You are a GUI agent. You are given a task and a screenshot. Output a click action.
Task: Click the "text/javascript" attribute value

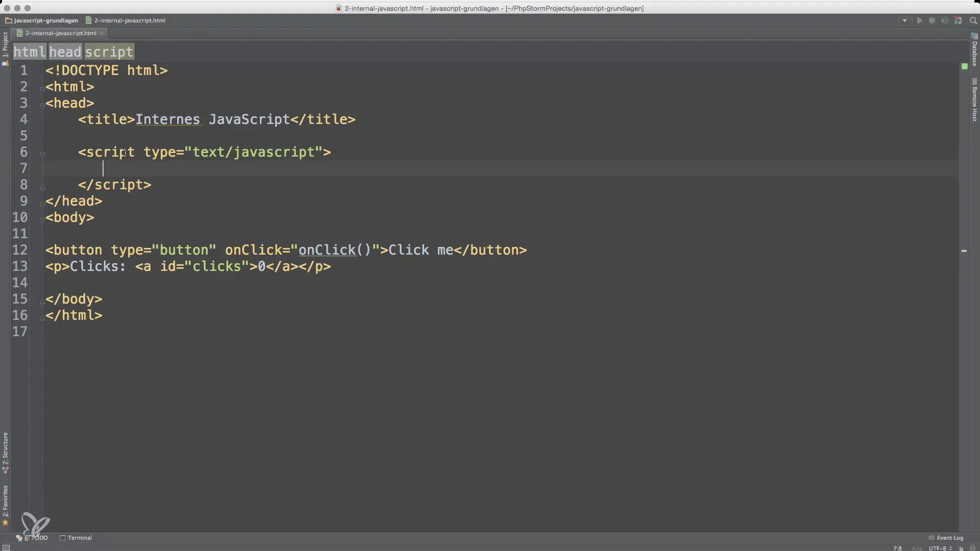[x=254, y=152]
